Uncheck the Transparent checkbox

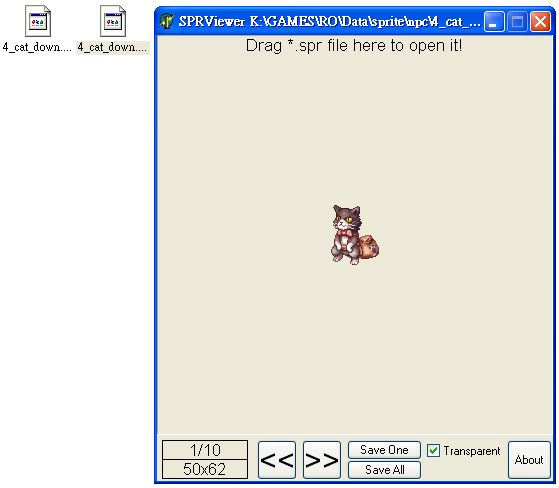tap(433, 451)
